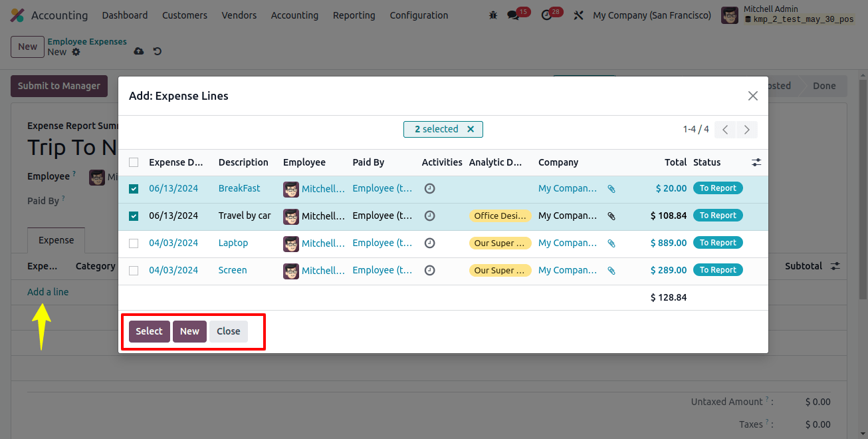
Task: Click the discard undo icon
Action: [x=158, y=51]
